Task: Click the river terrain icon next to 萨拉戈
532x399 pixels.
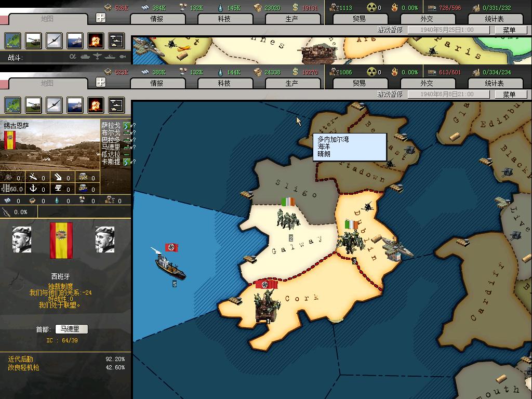Action: point(127,126)
